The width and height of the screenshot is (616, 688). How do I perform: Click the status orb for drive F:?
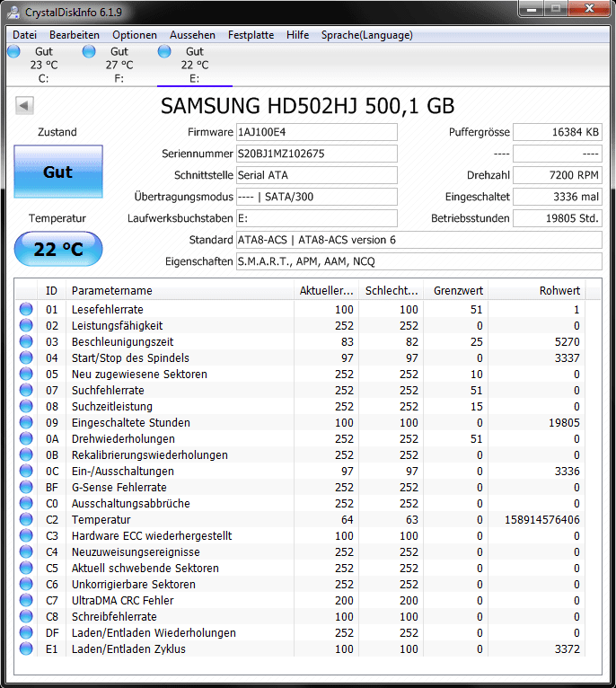[89, 51]
